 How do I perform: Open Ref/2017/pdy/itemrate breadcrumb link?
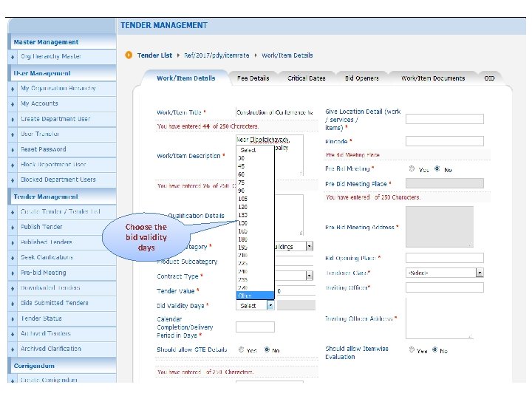click(x=216, y=55)
